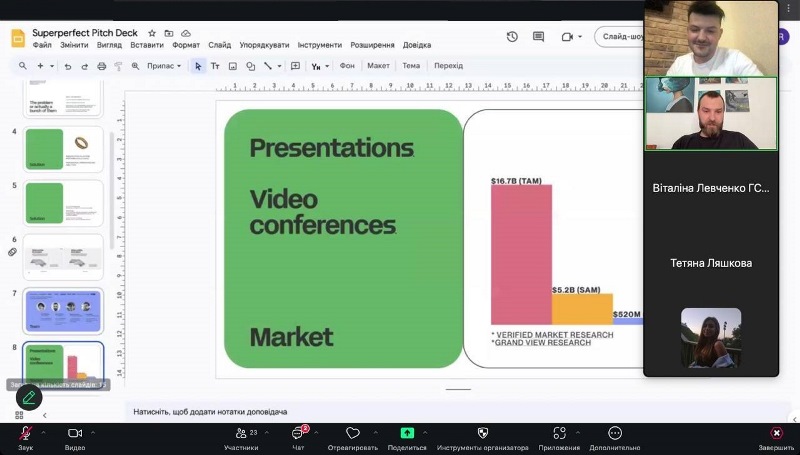Open the comments panel icon
The width and height of the screenshot is (800, 455).
pyautogui.click(x=538, y=37)
